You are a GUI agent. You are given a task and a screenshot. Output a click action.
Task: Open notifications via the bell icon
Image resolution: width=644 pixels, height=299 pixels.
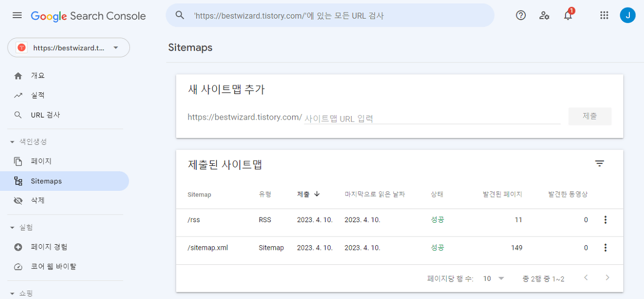(x=568, y=16)
